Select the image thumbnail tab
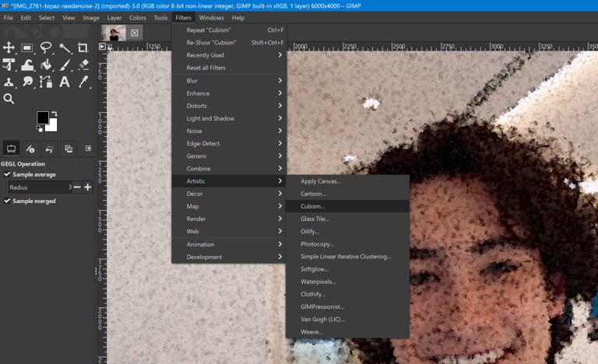 click(x=114, y=33)
